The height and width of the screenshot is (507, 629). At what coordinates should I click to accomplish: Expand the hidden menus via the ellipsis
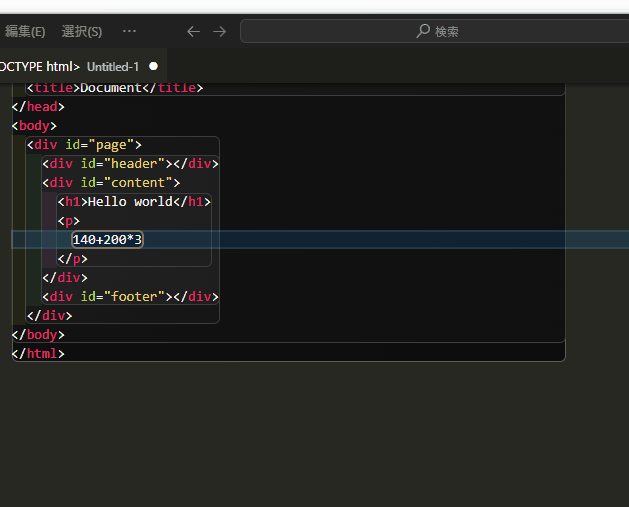(129, 31)
